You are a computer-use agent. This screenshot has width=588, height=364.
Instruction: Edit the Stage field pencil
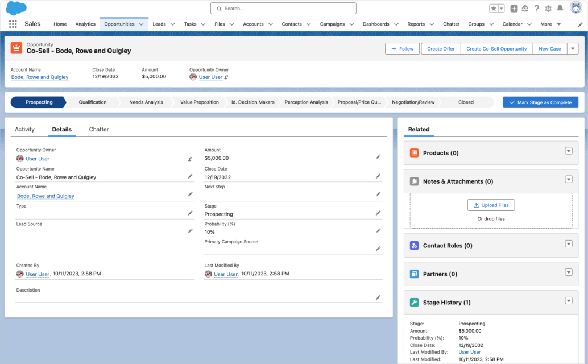pos(378,213)
